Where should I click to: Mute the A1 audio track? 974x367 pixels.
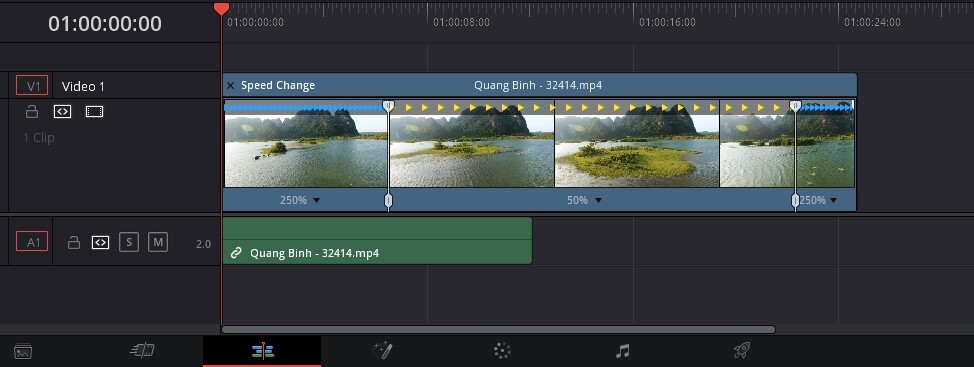(x=158, y=242)
